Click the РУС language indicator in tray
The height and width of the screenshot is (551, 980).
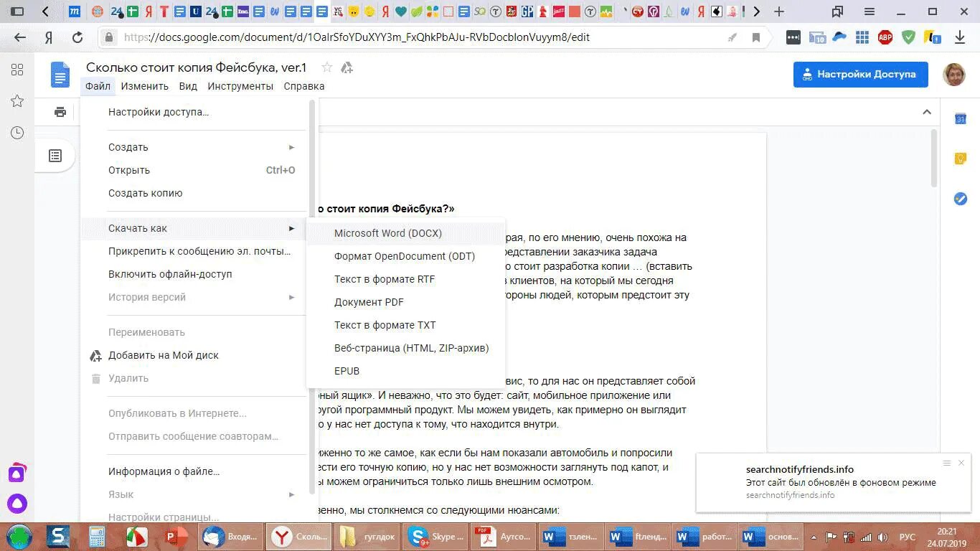tap(908, 537)
